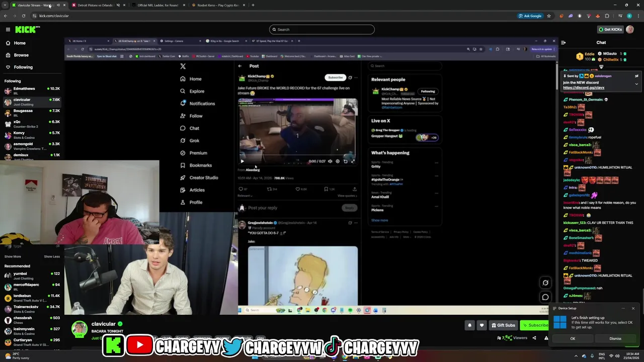Open Bougassaa channel in sidebar
Image resolution: width=644 pixels, height=362 pixels.
pyautogui.click(x=32, y=113)
